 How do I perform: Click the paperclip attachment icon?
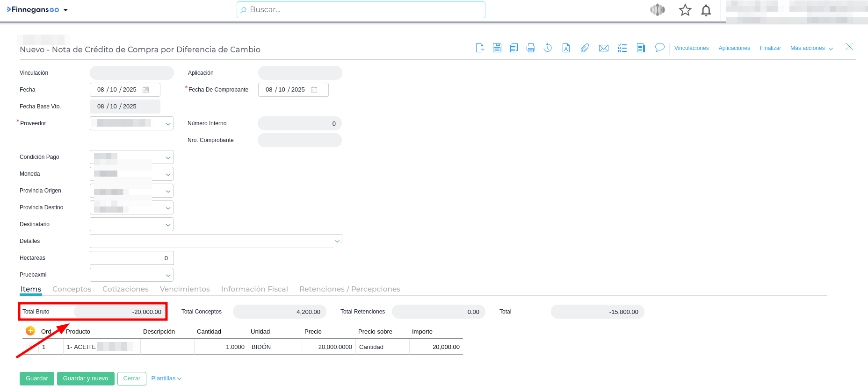click(x=585, y=48)
